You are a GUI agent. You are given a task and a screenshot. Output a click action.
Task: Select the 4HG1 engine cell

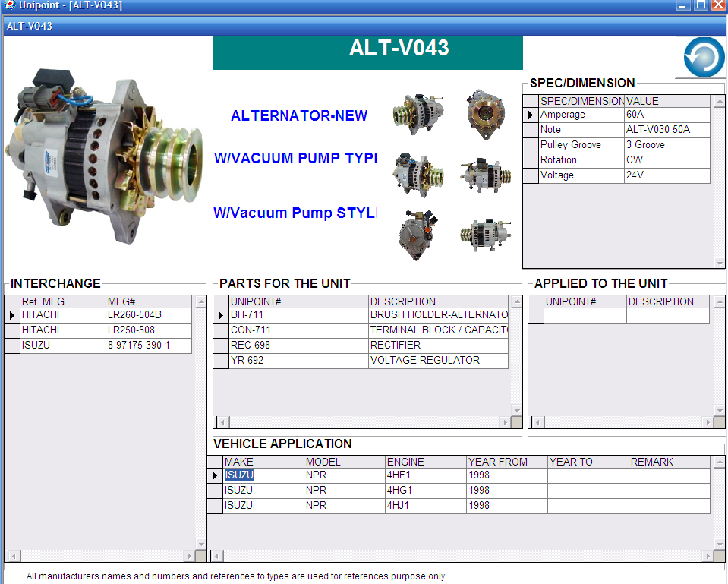425,491
